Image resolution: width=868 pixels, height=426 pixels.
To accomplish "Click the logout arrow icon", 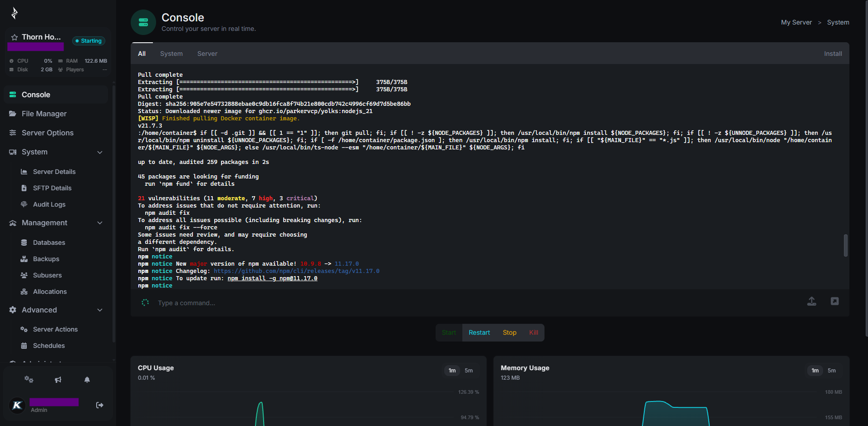I will [x=100, y=405].
